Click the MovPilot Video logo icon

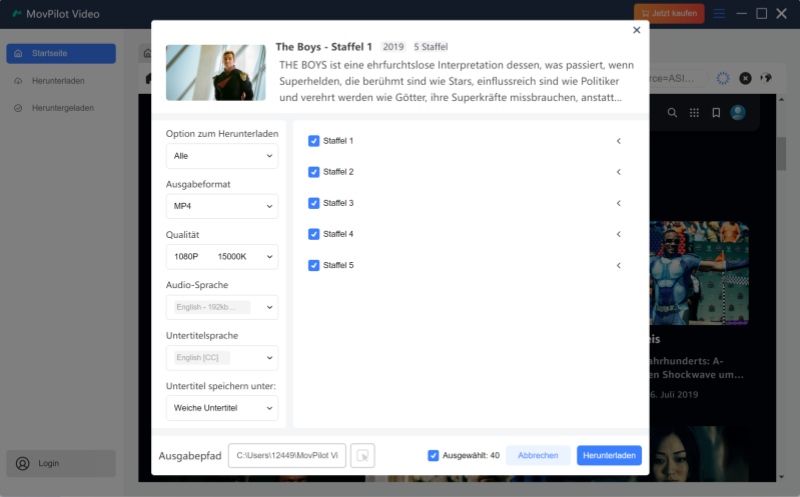17,13
